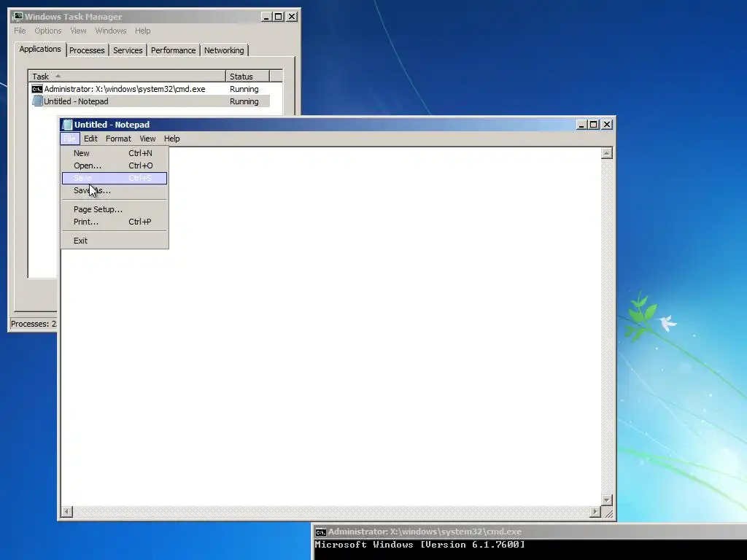The height and width of the screenshot is (560, 747).
Task: Switch to the Networking tab
Action: pos(224,50)
